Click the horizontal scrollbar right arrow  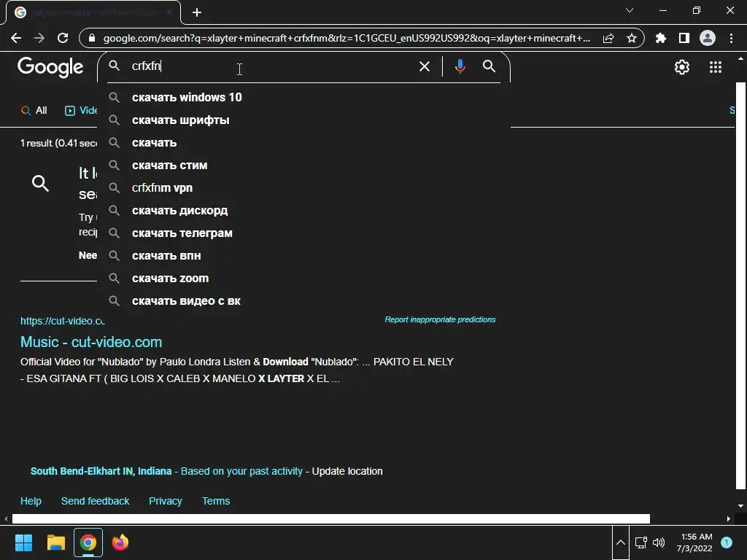coord(729,518)
